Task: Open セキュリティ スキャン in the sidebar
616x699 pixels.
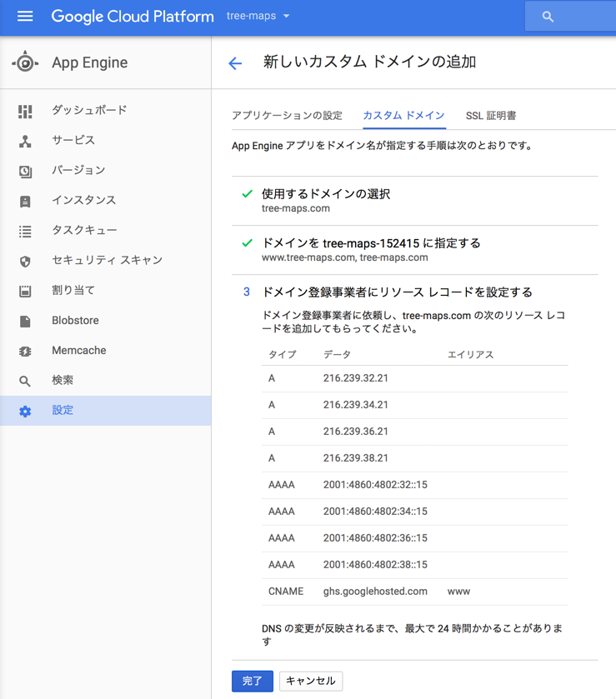Action: point(107,260)
